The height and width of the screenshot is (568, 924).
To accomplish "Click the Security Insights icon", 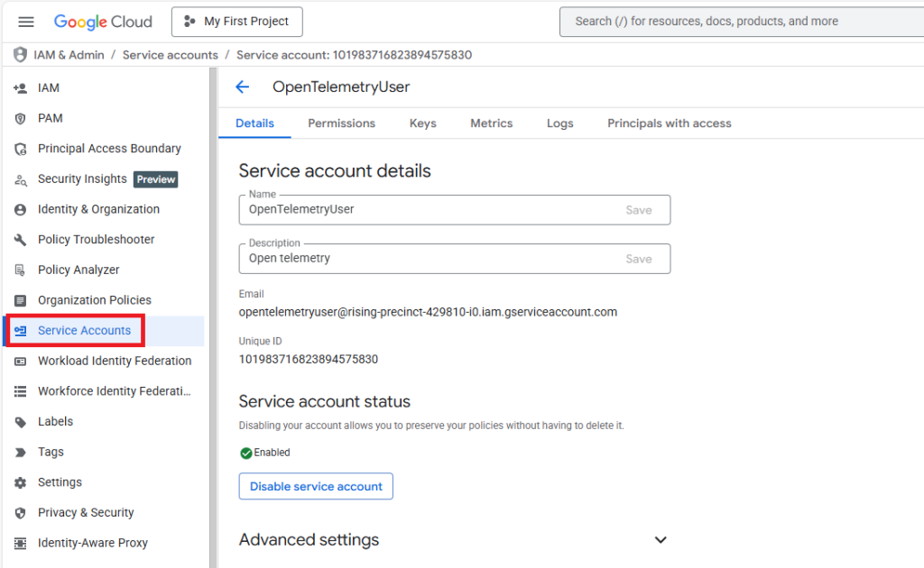I will click(20, 179).
